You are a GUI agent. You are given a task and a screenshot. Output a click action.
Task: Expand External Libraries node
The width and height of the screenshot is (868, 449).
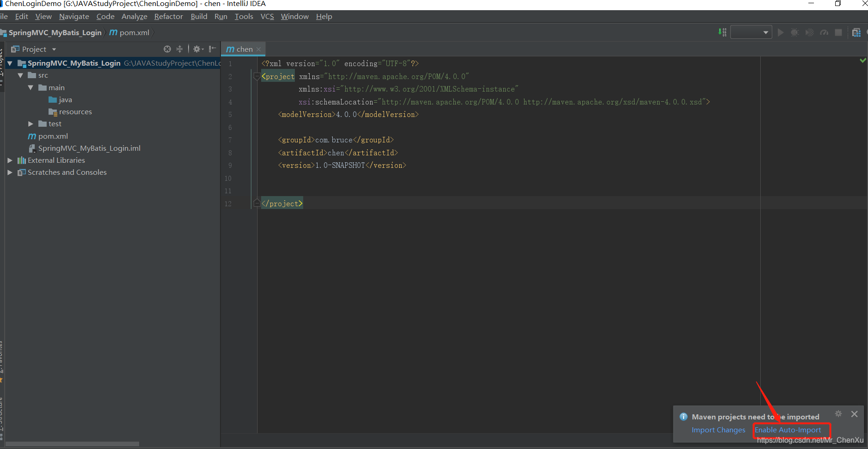click(10, 160)
